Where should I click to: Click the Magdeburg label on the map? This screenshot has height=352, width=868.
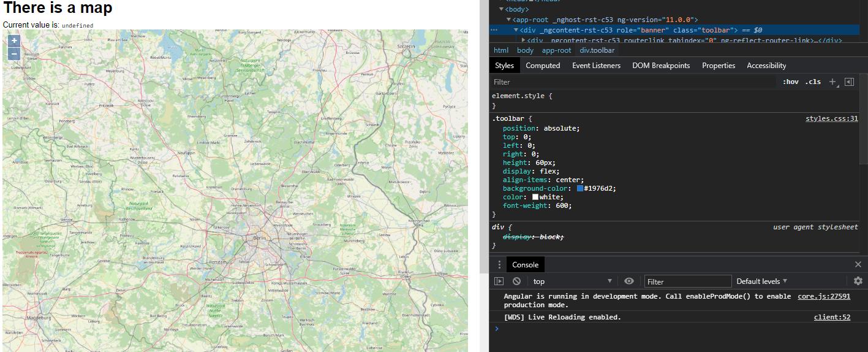click(x=40, y=318)
